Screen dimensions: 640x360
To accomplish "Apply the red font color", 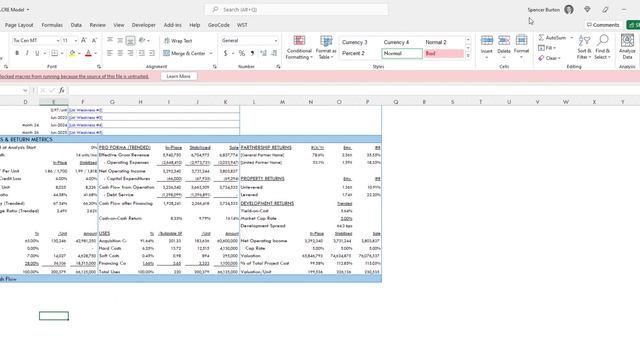I will (x=88, y=53).
